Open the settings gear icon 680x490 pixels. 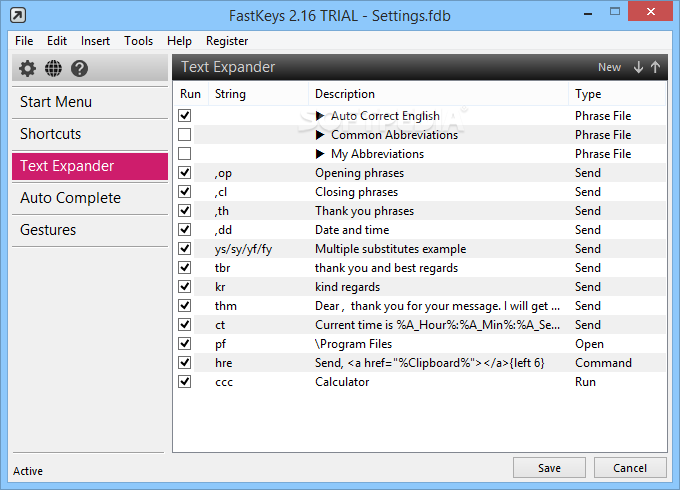[27, 68]
